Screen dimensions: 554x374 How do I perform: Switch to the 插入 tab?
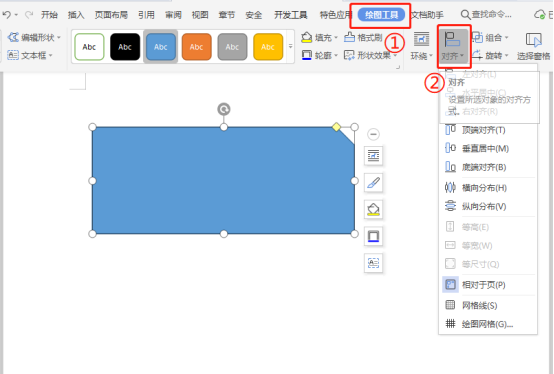76,15
